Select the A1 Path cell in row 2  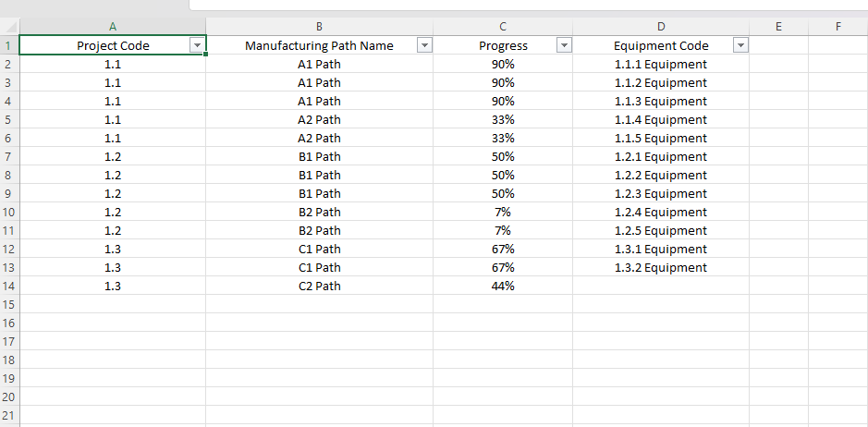coord(320,65)
